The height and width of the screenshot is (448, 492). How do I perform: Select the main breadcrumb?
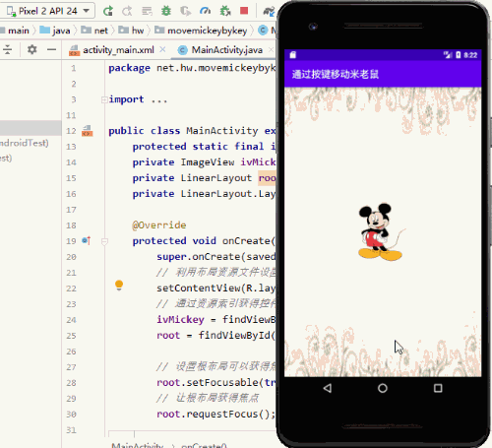[18, 31]
